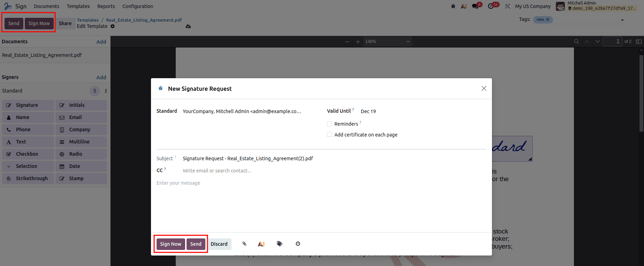Open the Templates menu

pos(78,6)
